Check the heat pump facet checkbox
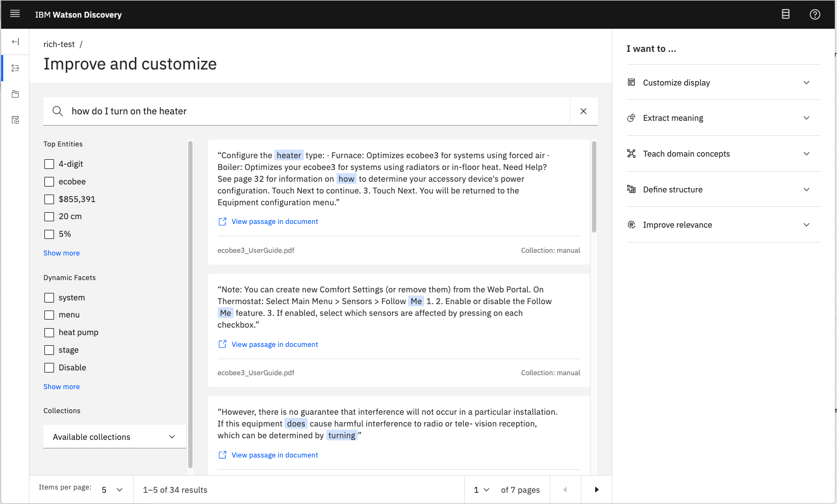 49,332
